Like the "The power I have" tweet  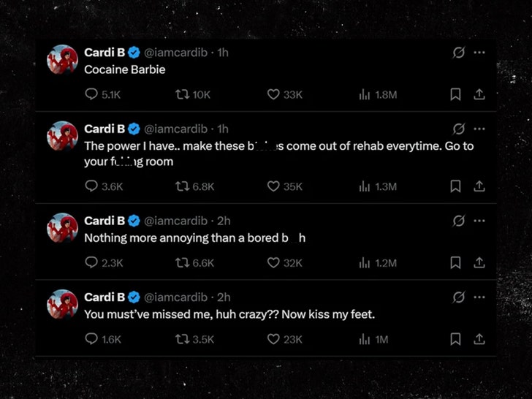pyautogui.click(x=273, y=186)
